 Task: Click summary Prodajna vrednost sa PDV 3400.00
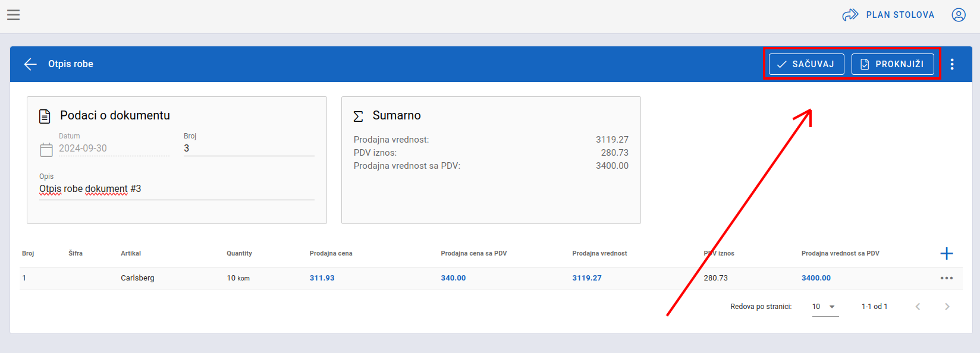(x=612, y=166)
